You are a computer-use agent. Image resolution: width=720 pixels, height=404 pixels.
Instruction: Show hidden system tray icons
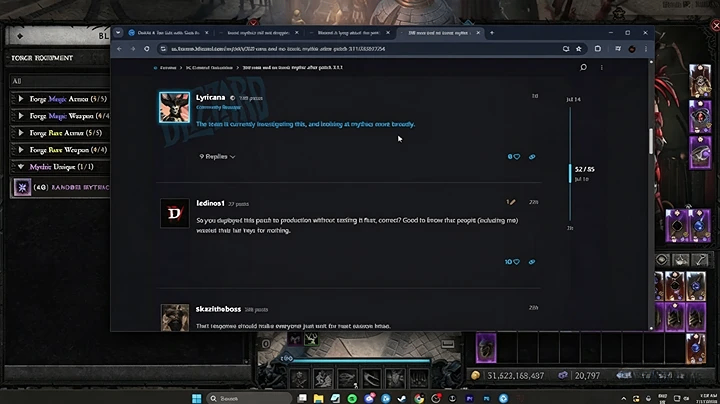[623, 398]
